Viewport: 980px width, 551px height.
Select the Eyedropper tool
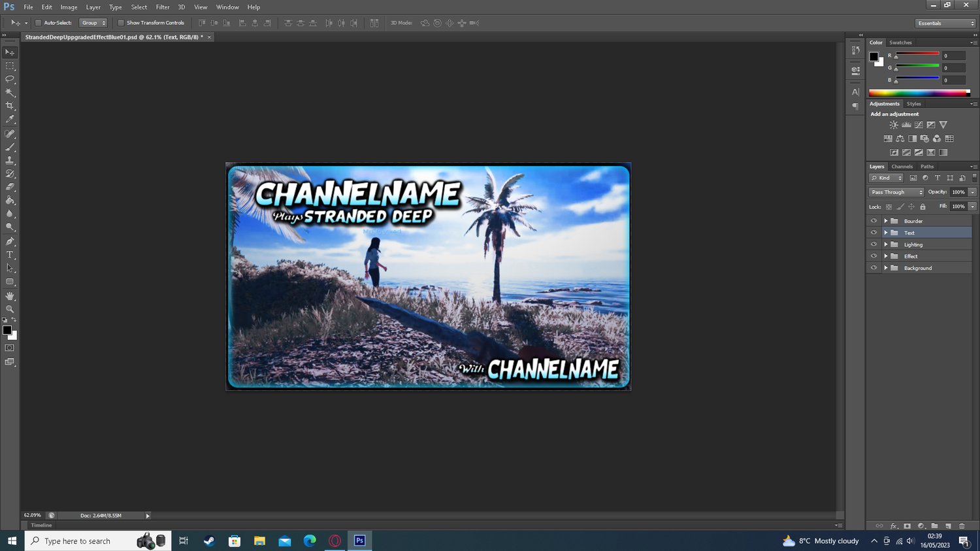pos(10,120)
